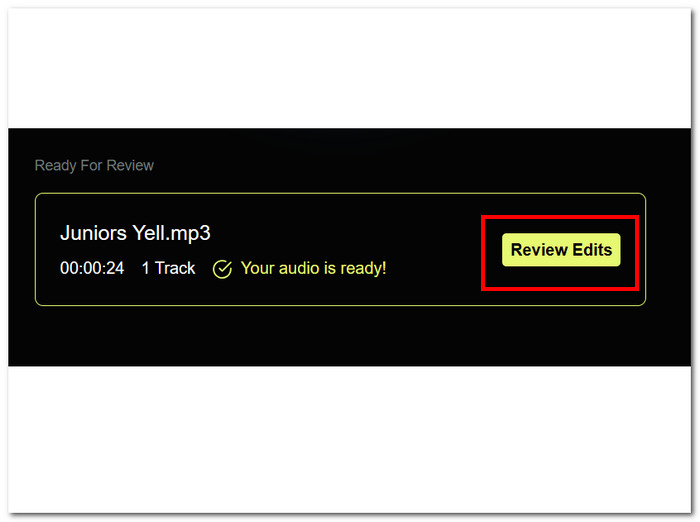Click the audio ready checkmark icon
This screenshot has width=700, height=522.
click(x=222, y=269)
